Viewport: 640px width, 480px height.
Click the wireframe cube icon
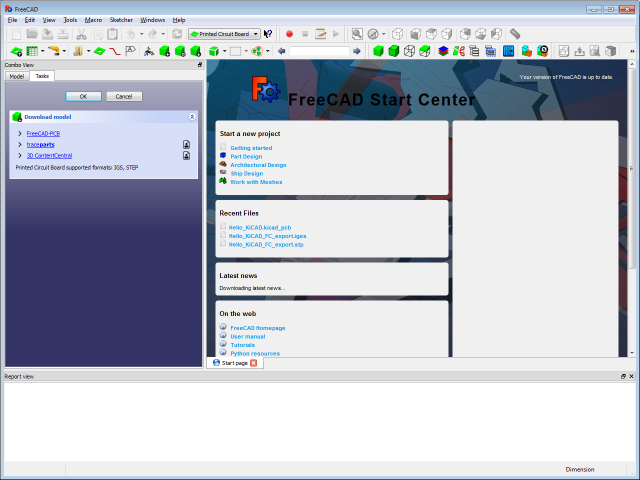coord(409,51)
